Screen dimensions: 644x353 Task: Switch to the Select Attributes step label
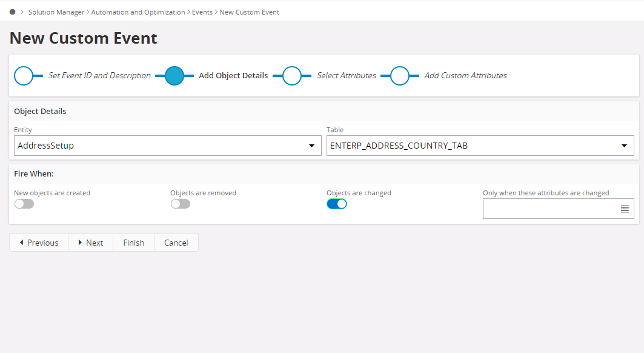[x=347, y=75]
